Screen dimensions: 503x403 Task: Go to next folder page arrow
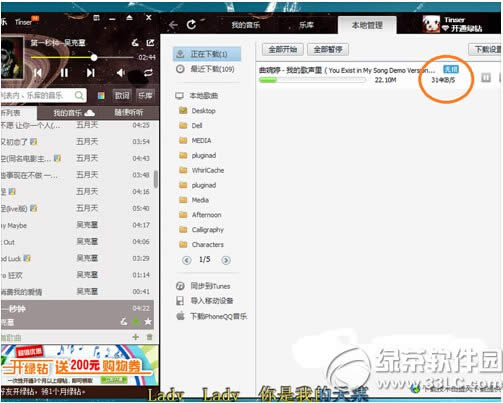(x=226, y=260)
